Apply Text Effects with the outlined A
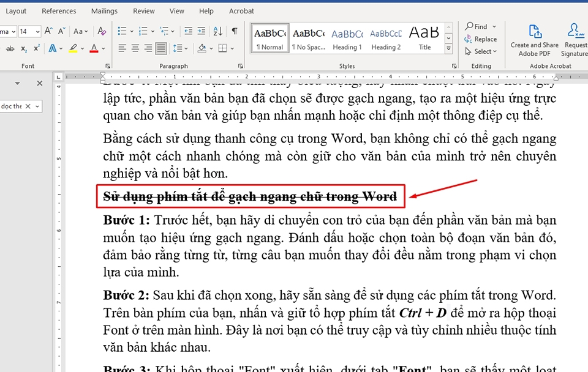 [x=53, y=48]
